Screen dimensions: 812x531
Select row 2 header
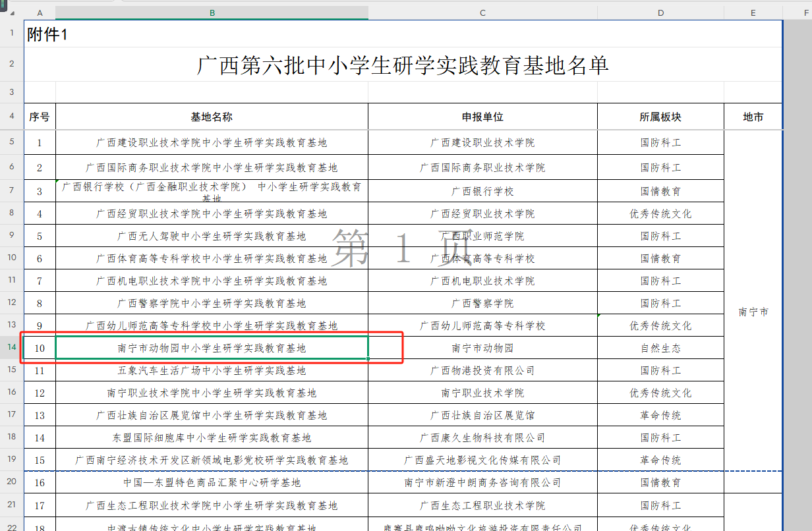pyautogui.click(x=12, y=64)
